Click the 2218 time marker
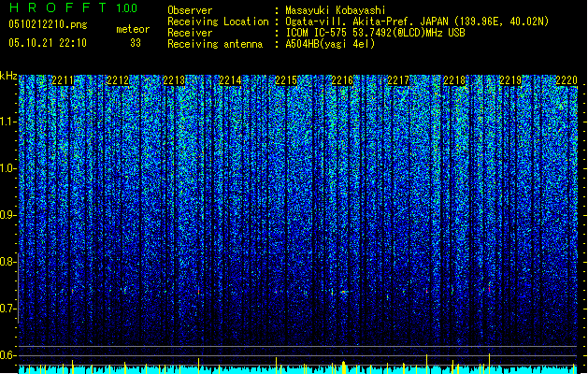This screenshot has height=374, width=588. [x=454, y=80]
